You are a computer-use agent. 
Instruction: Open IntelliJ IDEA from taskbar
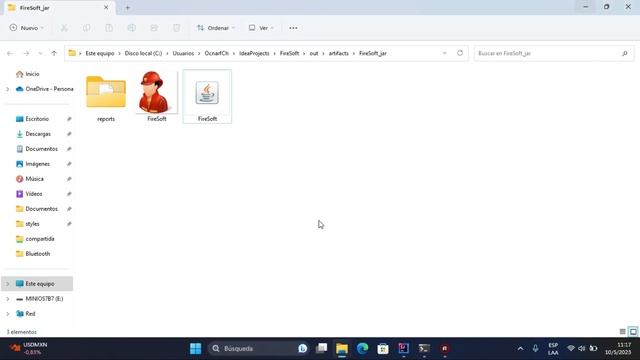[x=403, y=349]
